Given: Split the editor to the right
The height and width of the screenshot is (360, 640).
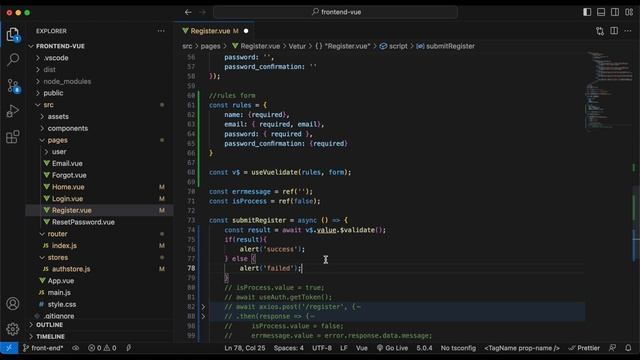Looking at the screenshot, I should pyautogui.click(x=614, y=31).
